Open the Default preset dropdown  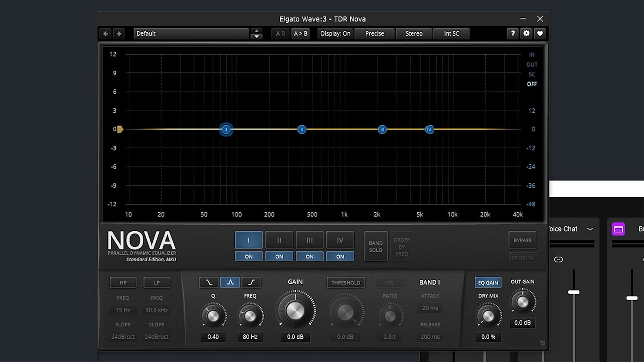pyautogui.click(x=191, y=33)
